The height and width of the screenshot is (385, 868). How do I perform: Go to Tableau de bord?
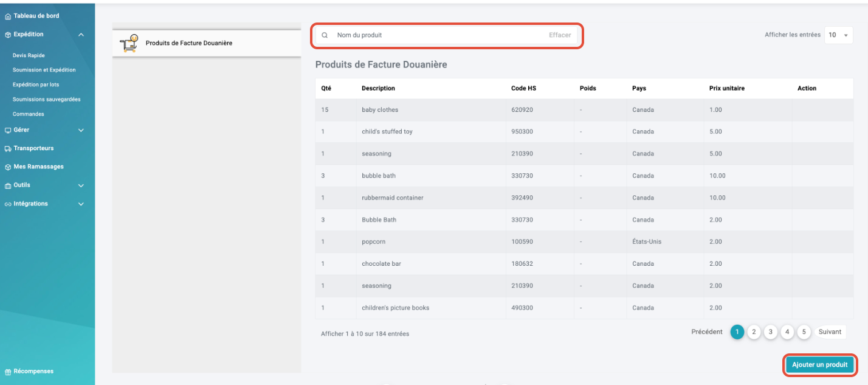(x=36, y=16)
